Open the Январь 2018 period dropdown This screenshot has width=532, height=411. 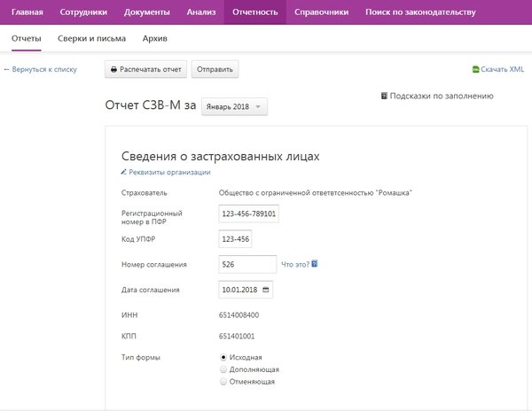point(234,107)
